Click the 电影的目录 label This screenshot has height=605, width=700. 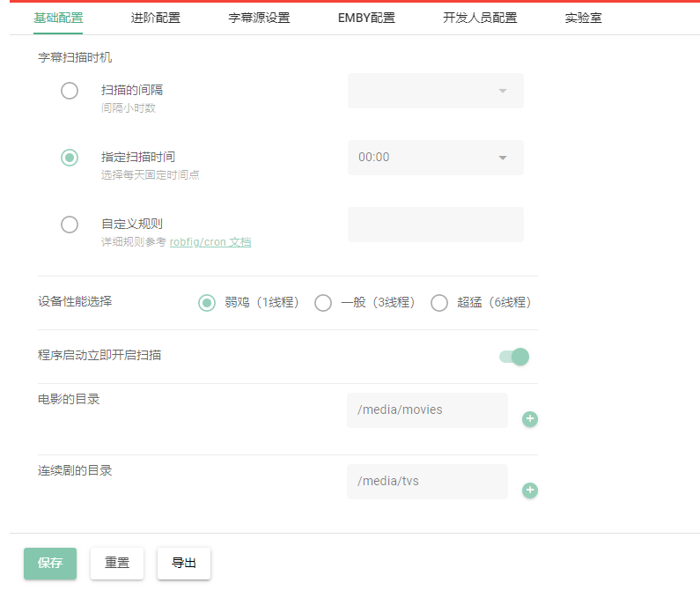[69, 399]
